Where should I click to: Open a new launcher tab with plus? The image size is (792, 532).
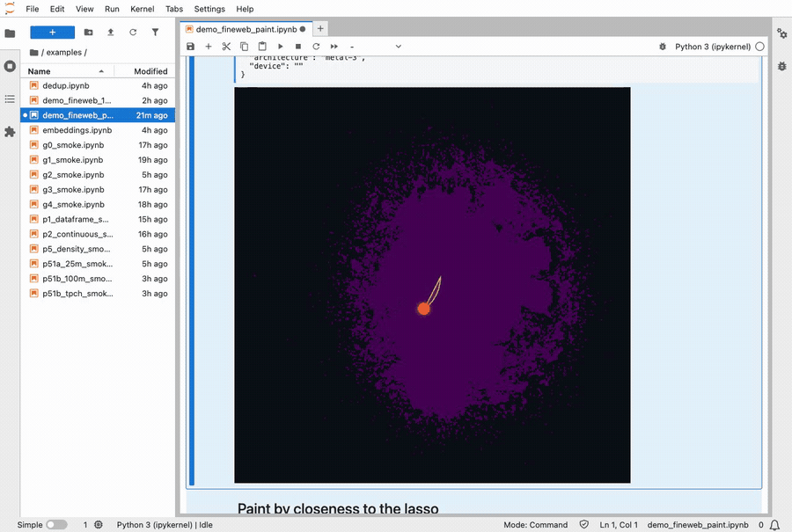click(320, 29)
